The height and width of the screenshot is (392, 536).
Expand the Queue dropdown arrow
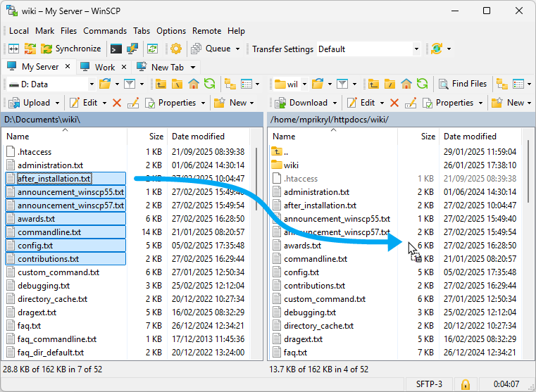(x=237, y=49)
